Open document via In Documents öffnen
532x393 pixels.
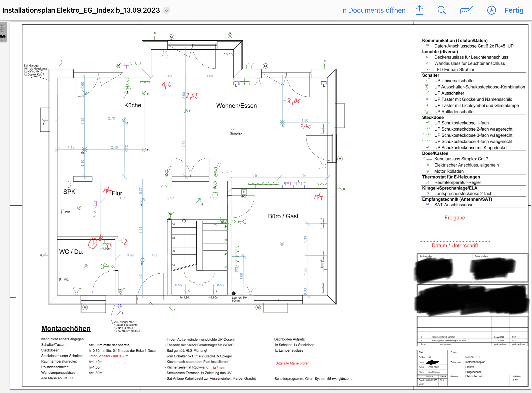[x=373, y=10]
